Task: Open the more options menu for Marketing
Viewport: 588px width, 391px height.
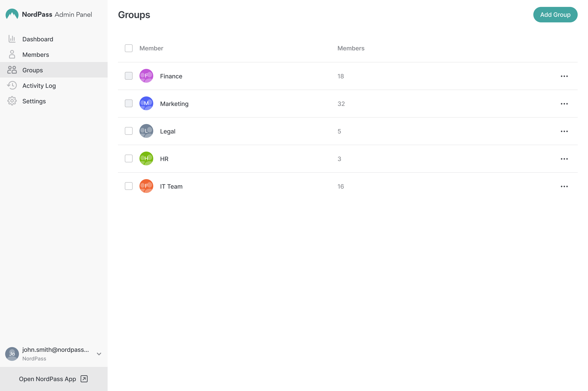Action: click(x=564, y=104)
